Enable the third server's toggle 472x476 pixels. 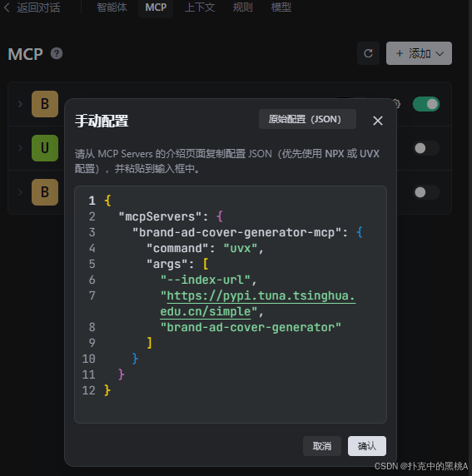[426, 192]
